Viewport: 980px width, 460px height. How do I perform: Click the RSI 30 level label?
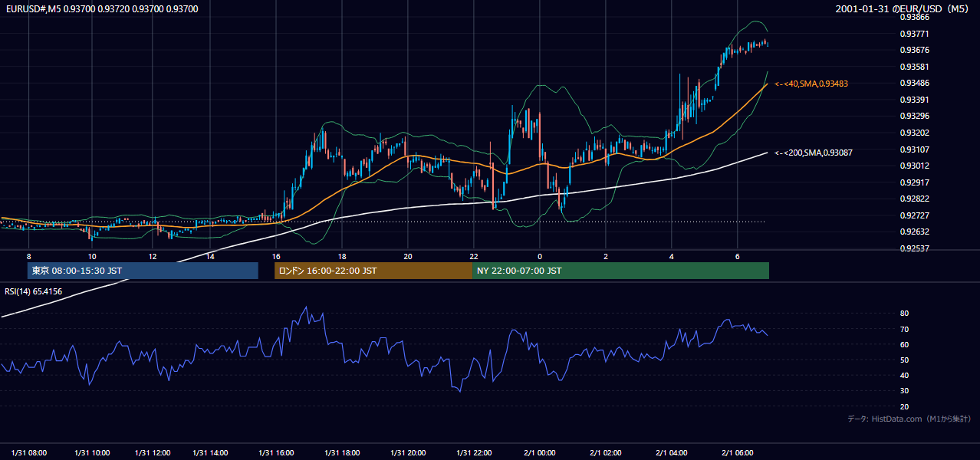click(x=904, y=391)
